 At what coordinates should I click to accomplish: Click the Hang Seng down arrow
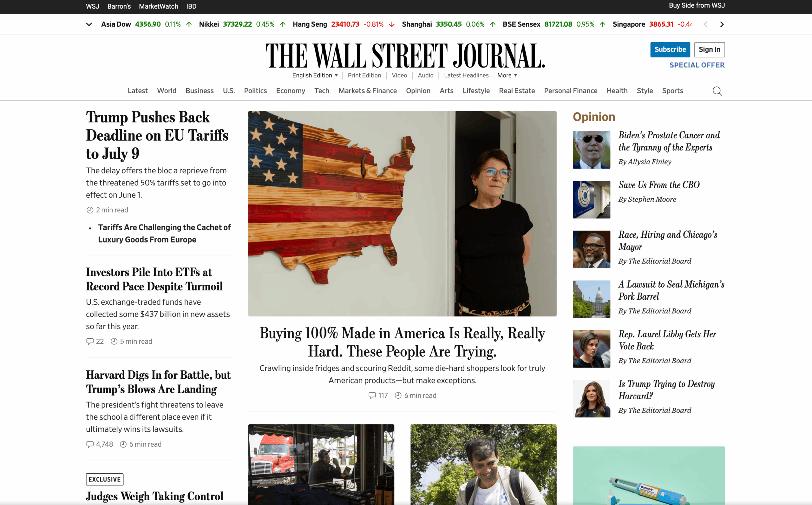pos(392,24)
